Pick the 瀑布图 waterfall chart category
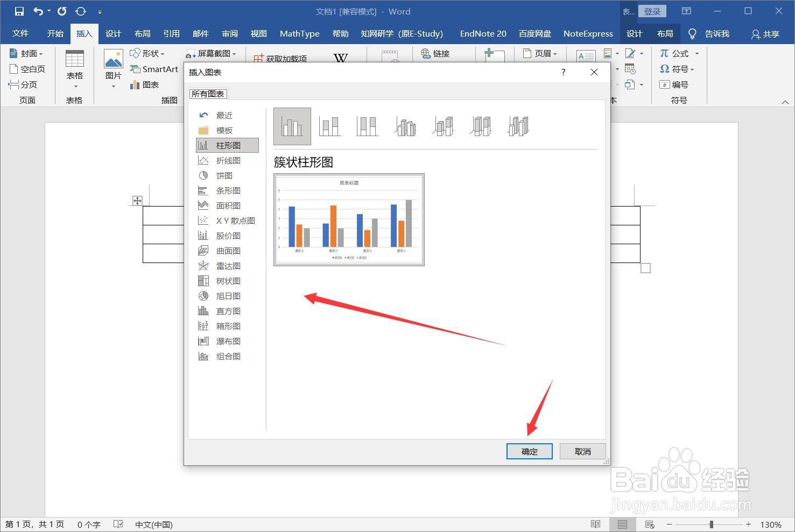795x532 pixels. [x=227, y=341]
